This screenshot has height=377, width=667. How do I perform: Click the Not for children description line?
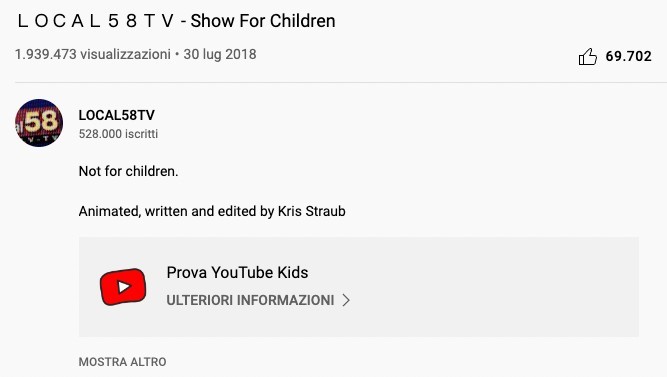click(128, 171)
